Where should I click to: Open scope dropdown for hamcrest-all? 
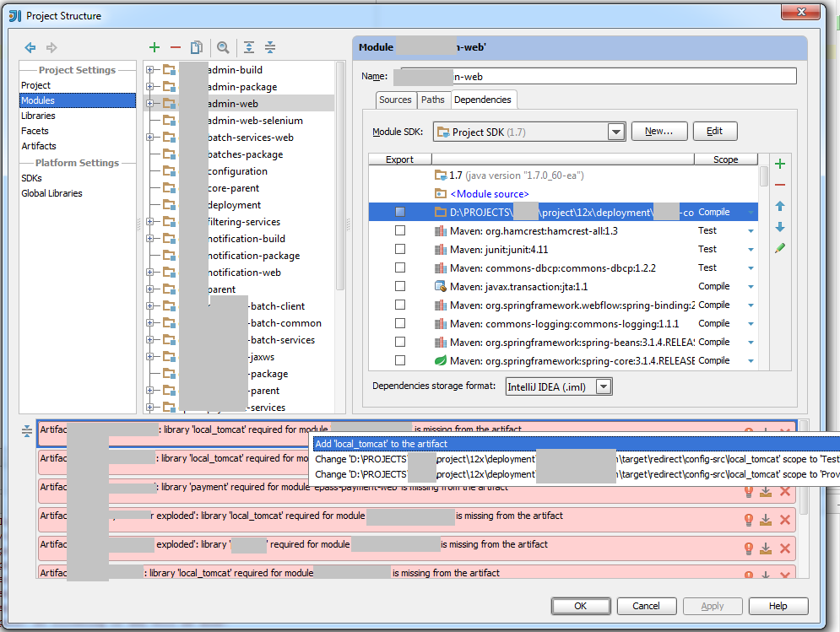[751, 231]
